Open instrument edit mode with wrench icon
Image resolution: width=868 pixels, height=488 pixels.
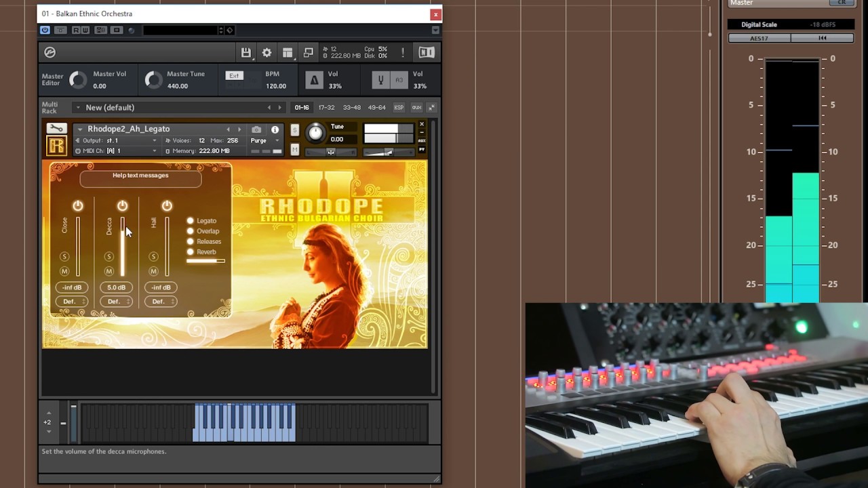click(x=56, y=128)
